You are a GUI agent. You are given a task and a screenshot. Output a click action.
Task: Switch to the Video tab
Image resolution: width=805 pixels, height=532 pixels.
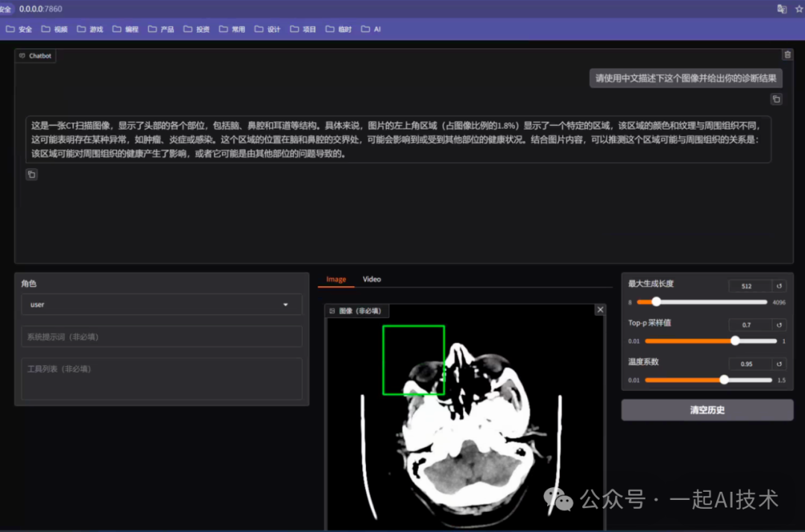[371, 279]
